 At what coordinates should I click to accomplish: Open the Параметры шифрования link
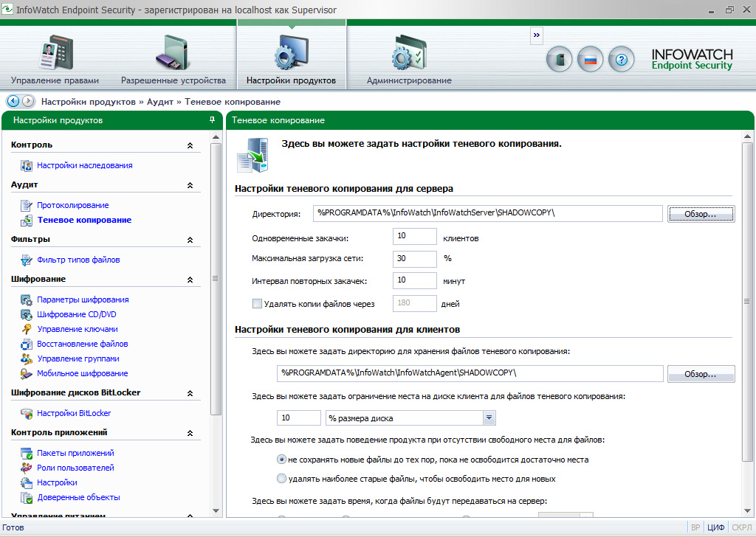[83, 299]
